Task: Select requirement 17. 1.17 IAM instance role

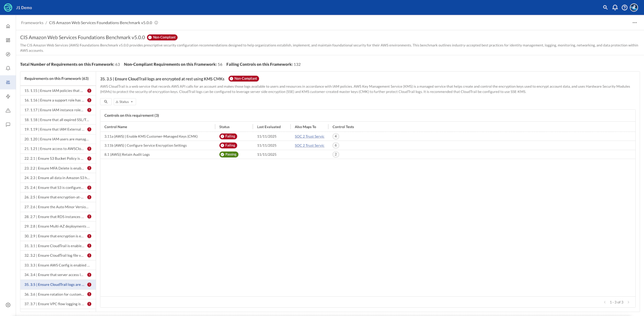Action: click(58, 110)
